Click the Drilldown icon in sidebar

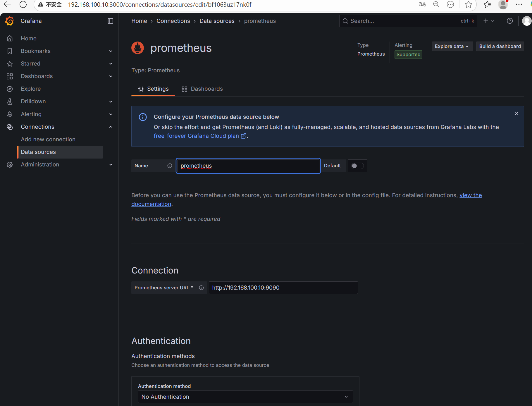point(10,101)
